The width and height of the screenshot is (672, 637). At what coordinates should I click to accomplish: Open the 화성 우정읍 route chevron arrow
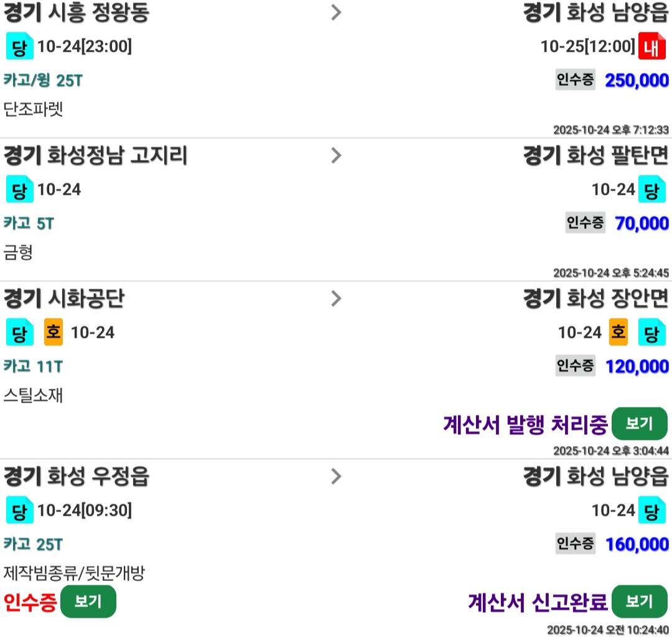tap(336, 477)
